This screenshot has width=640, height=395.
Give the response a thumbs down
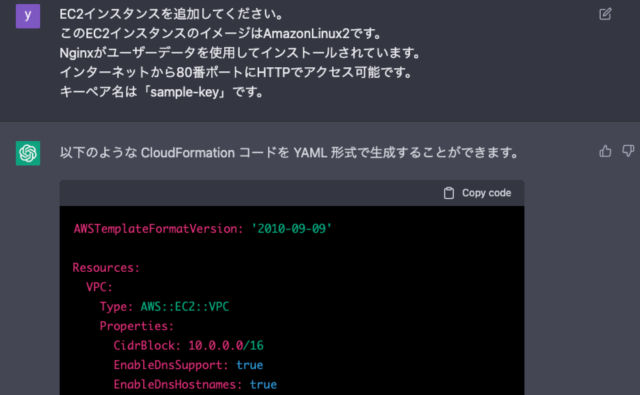(x=628, y=151)
